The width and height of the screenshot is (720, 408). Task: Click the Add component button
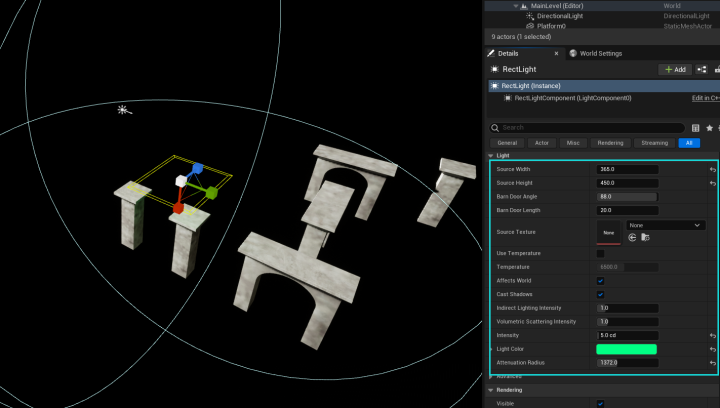(675, 69)
